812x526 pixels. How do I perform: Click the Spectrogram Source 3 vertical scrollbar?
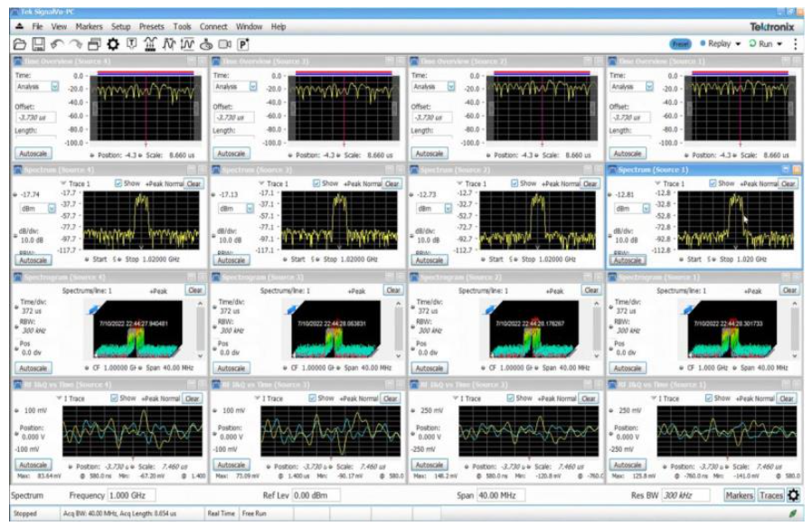click(x=398, y=329)
